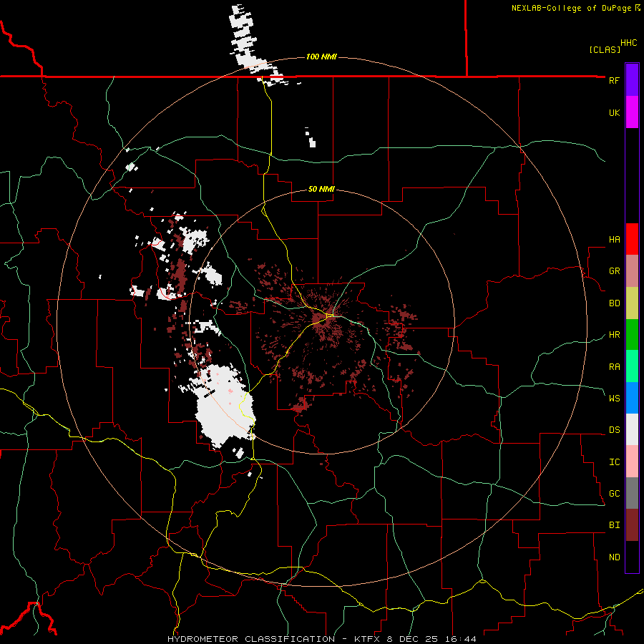Click the [CLAS] legend label

[x=605, y=49]
